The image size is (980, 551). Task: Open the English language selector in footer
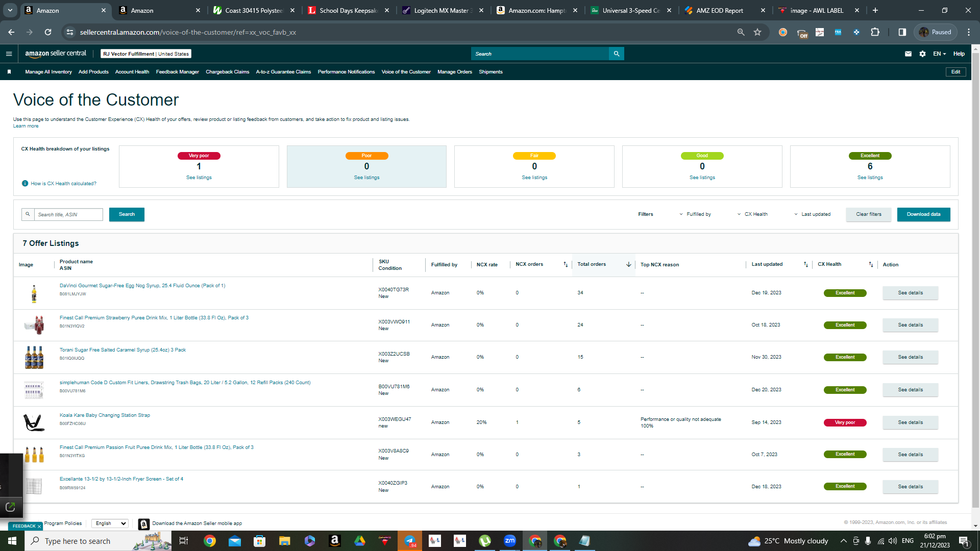click(x=110, y=523)
